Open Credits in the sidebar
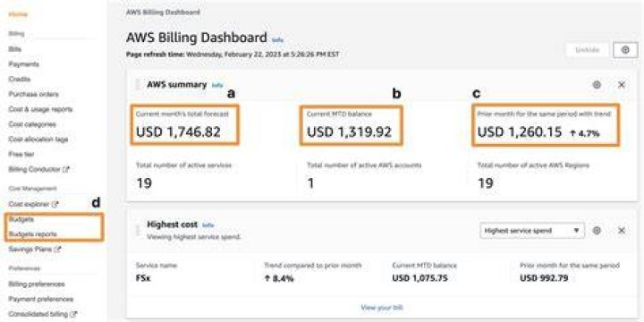The width and height of the screenshot is (644, 322). (x=20, y=79)
